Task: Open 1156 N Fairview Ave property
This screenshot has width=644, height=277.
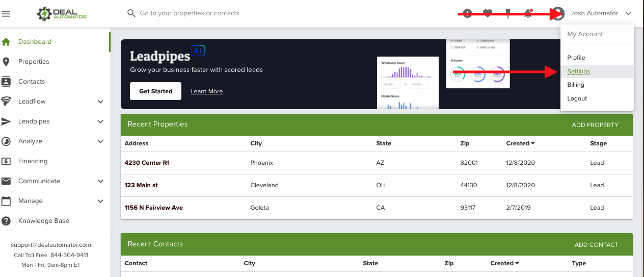Action: click(x=153, y=208)
